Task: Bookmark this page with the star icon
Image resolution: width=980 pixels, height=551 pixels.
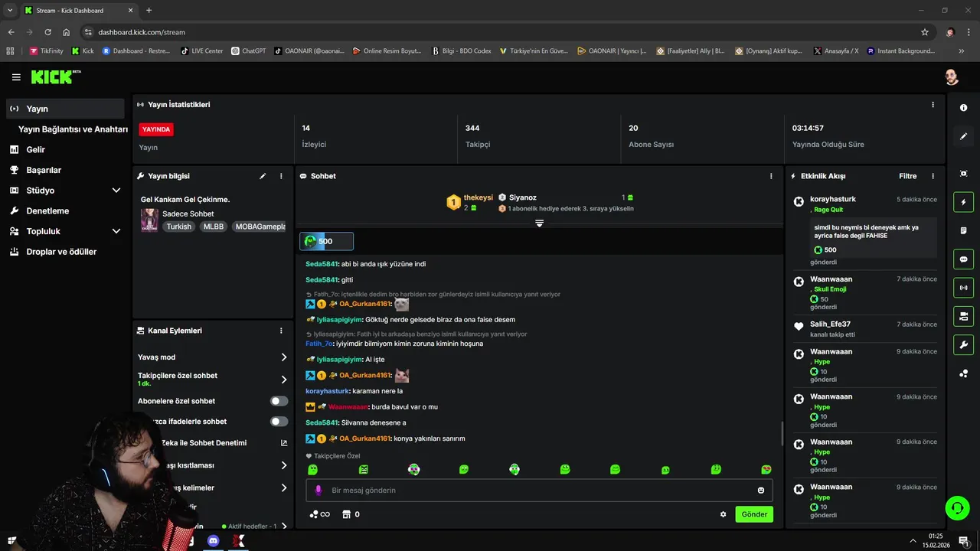Action: point(925,32)
